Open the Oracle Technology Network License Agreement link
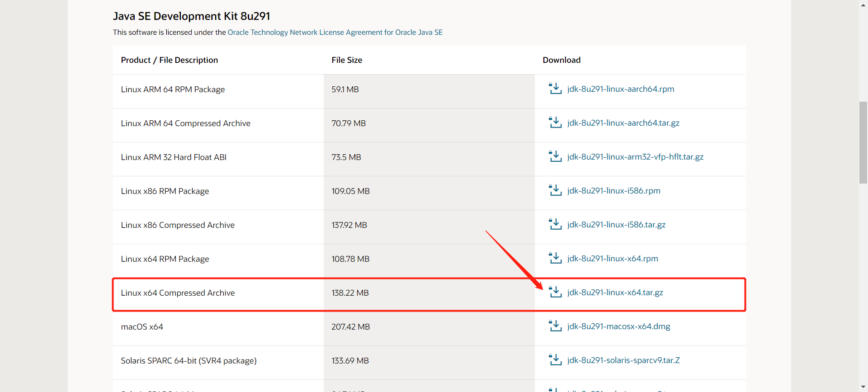 [335, 32]
